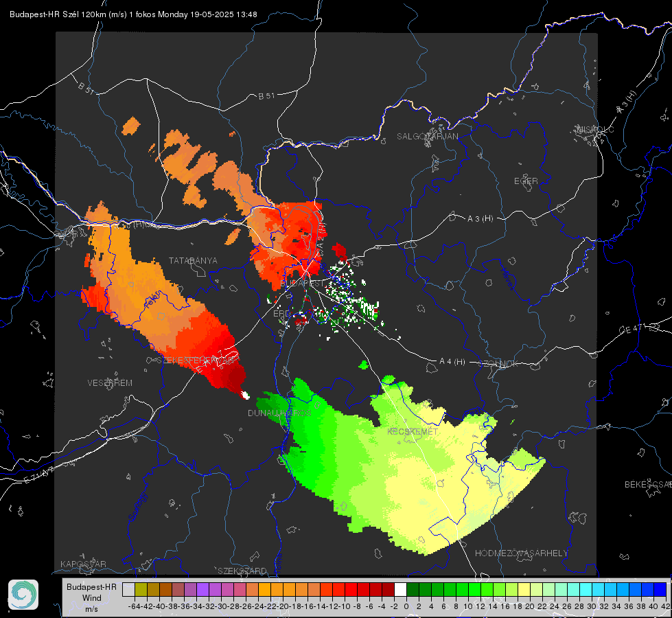Select the yellow swatch between 18 and 20
The height and width of the screenshot is (618, 672).
pos(524,590)
